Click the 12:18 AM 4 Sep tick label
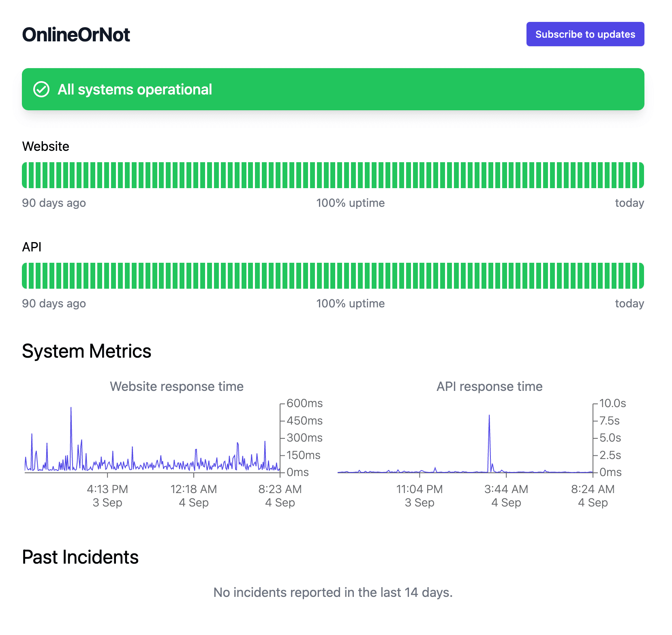672x635 pixels. (x=194, y=496)
